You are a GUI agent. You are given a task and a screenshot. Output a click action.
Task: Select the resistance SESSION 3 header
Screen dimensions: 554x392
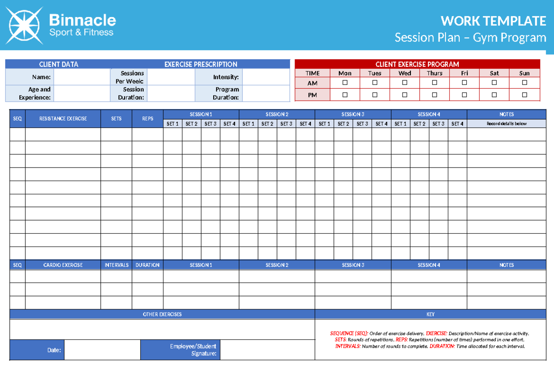tap(353, 115)
